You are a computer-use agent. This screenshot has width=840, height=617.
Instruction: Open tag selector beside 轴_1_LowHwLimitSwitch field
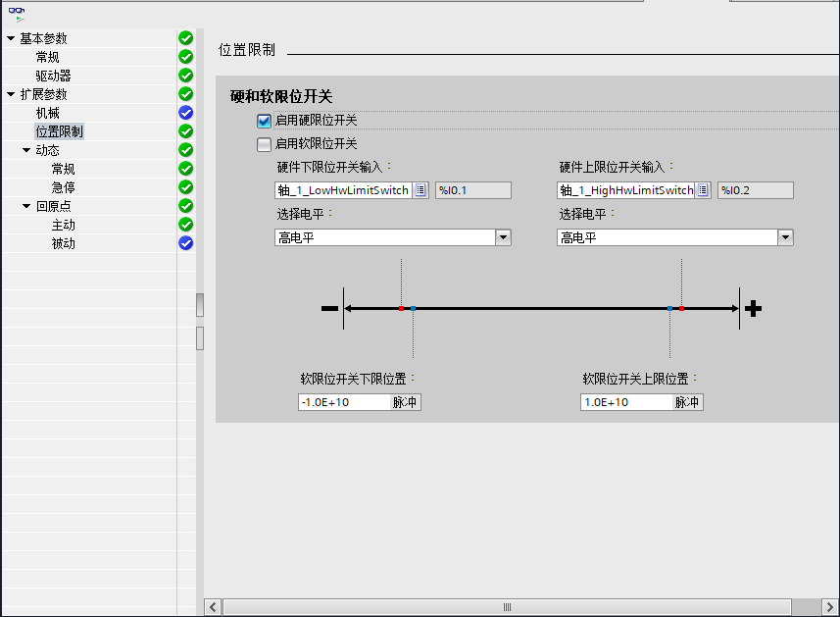[x=420, y=190]
